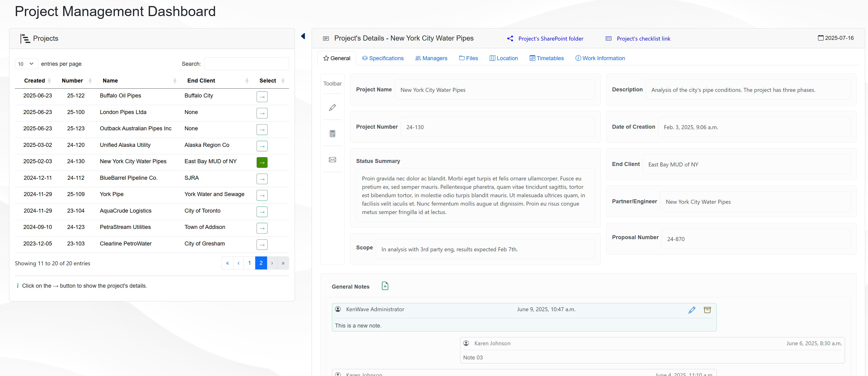Open the calculator icon in Toolbar
Image resolution: width=868 pixels, height=376 pixels.
click(x=332, y=133)
